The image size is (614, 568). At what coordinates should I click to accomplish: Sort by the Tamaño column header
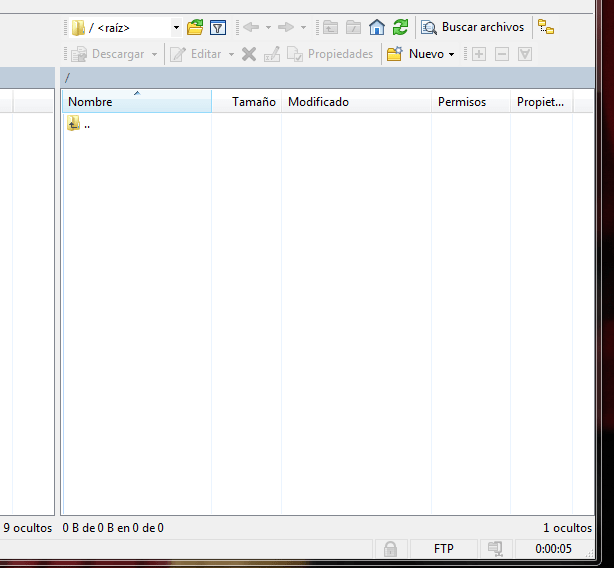coord(247,102)
